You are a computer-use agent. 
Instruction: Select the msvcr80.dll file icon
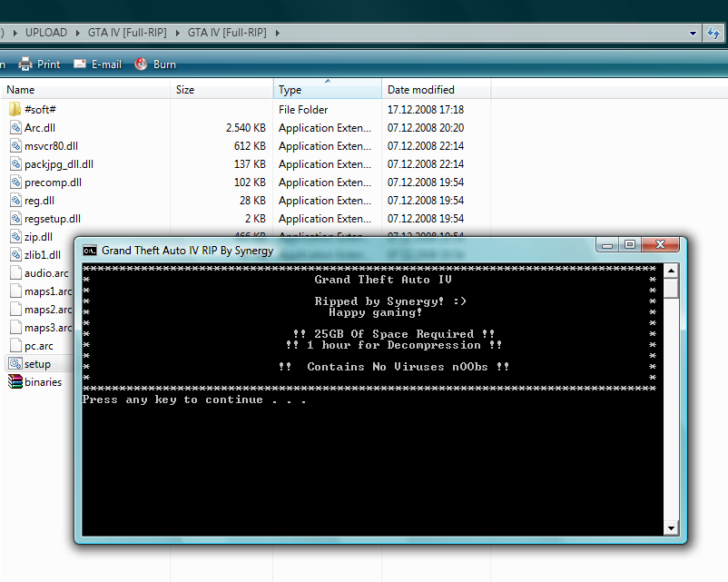coord(15,146)
